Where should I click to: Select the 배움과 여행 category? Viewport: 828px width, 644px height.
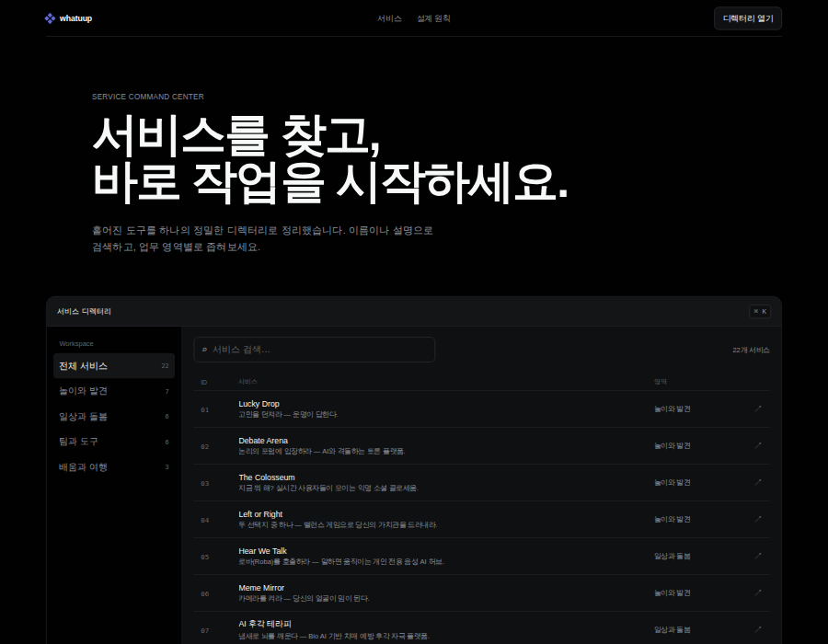tap(114, 467)
